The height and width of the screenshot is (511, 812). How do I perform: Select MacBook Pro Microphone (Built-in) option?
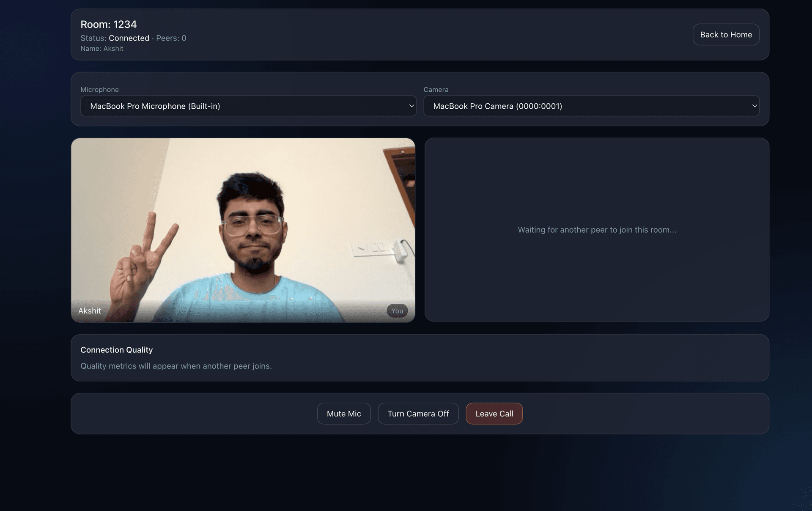(249, 106)
